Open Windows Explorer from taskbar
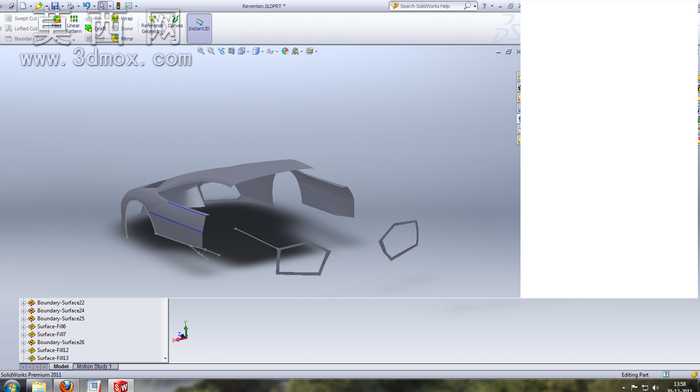Screen dimensions: 700x392 (39, 386)
